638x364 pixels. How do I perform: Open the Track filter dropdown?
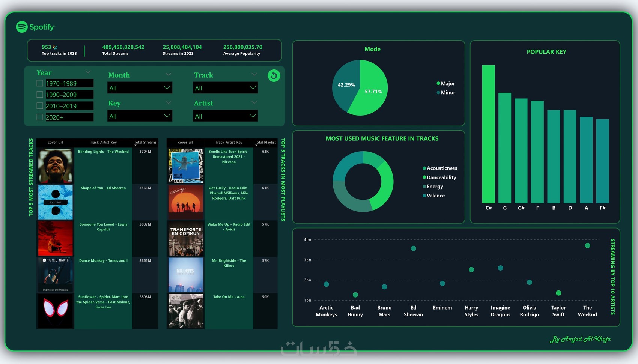[225, 88]
